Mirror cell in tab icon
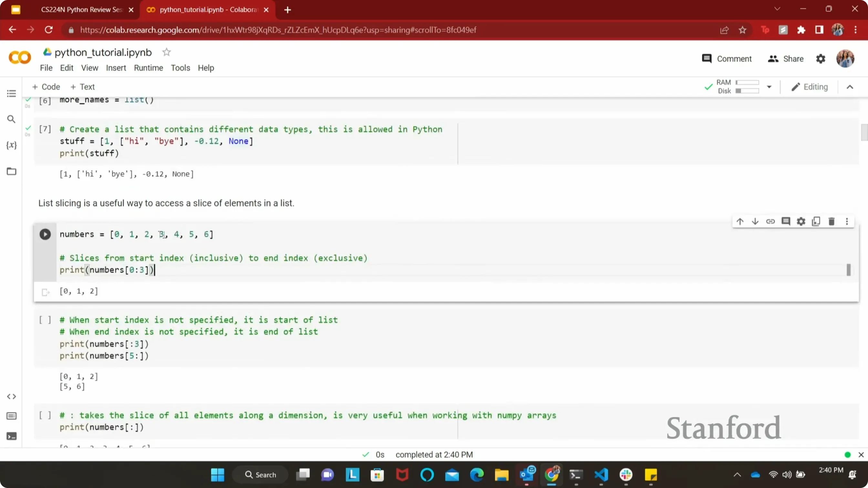Screen dimensions: 868x488 tap(816, 221)
